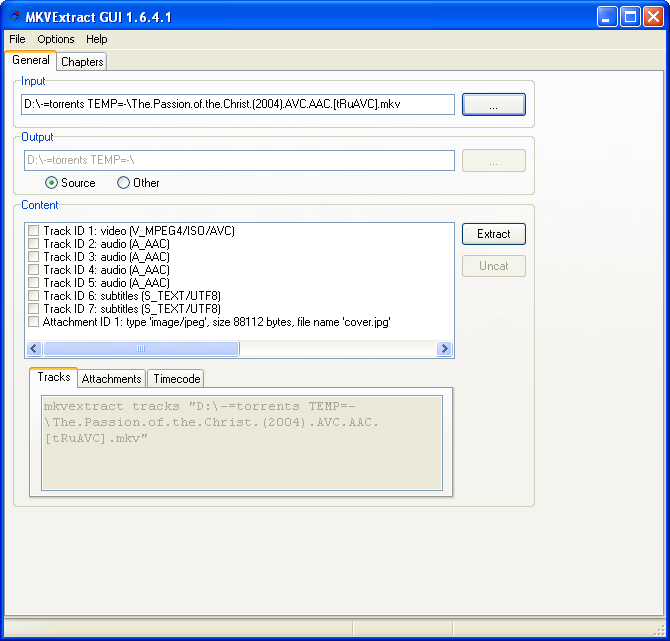The image size is (670, 641).
Task: Check Attachment ID 1 cover.jpg checkbox
Action: tap(34, 322)
